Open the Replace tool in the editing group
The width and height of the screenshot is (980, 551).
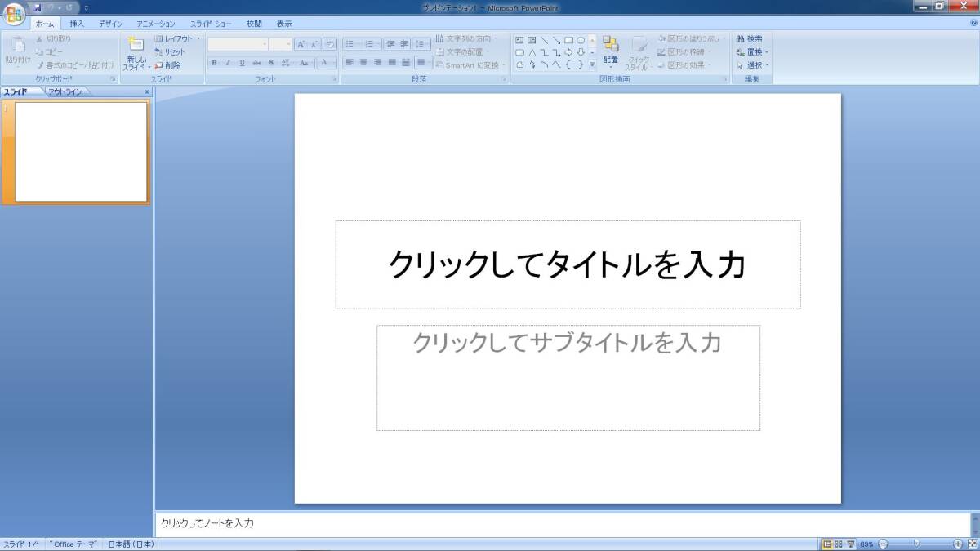(x=751, y=50)
